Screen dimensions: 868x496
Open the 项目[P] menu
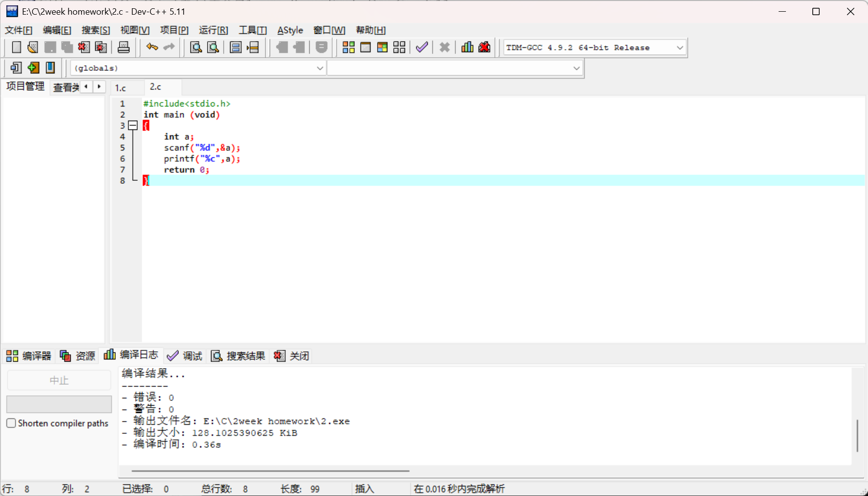tap(174, 30)
